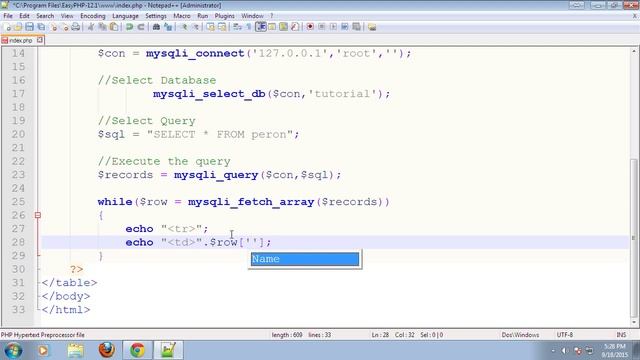Click the Cut scissors icon

tap(91, 27)
